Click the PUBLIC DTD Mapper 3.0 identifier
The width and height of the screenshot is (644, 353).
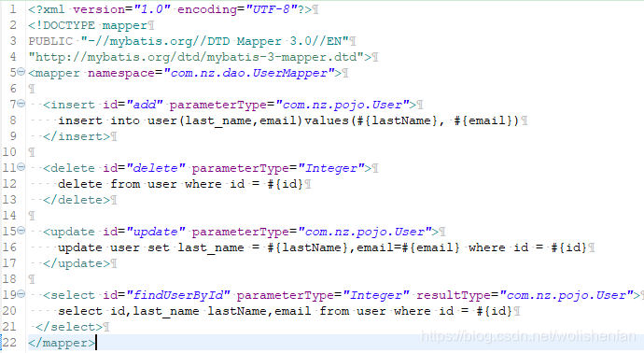point(189,41)
